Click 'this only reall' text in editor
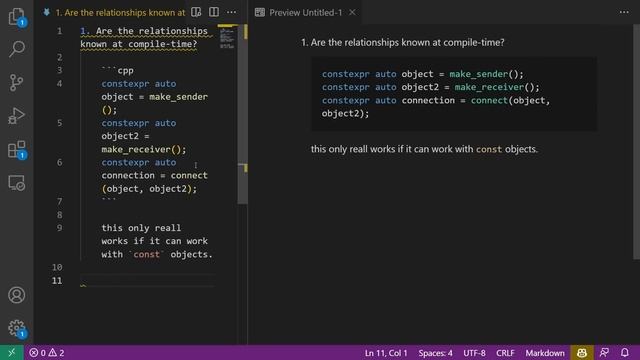 [x=141, y=228]
